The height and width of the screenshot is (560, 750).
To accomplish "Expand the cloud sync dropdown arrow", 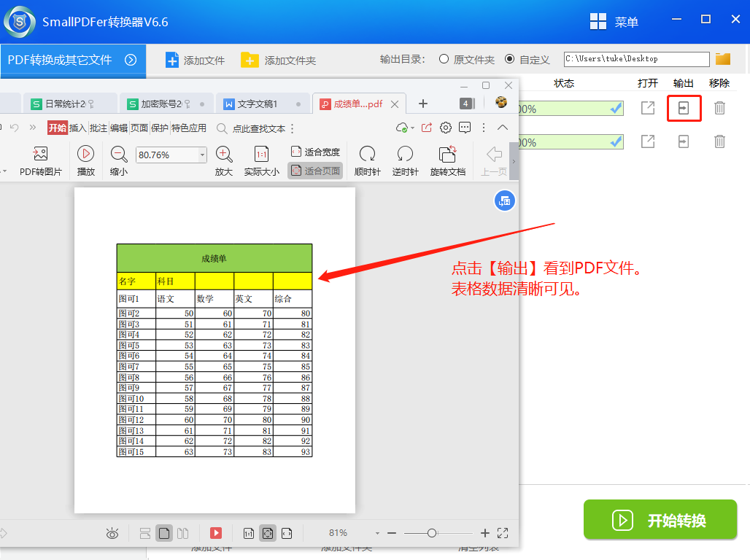I will pos(413,128).
